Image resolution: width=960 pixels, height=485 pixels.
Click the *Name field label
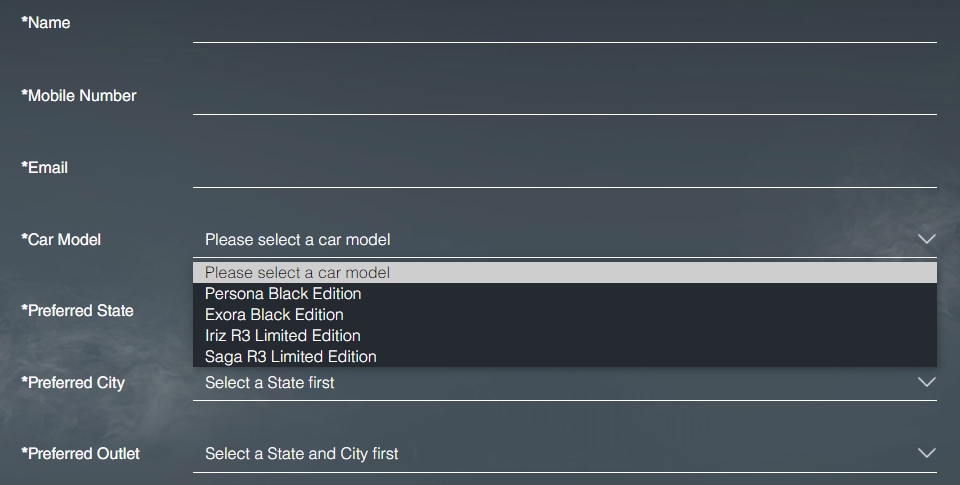46,23
